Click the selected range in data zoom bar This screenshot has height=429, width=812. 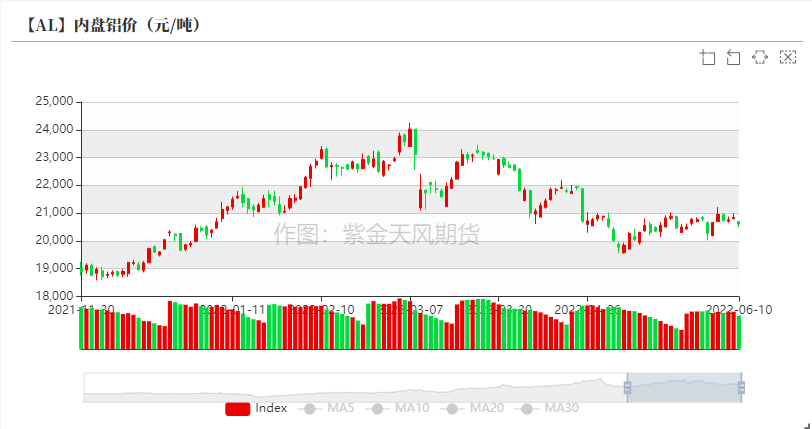(x=684, y=387)
